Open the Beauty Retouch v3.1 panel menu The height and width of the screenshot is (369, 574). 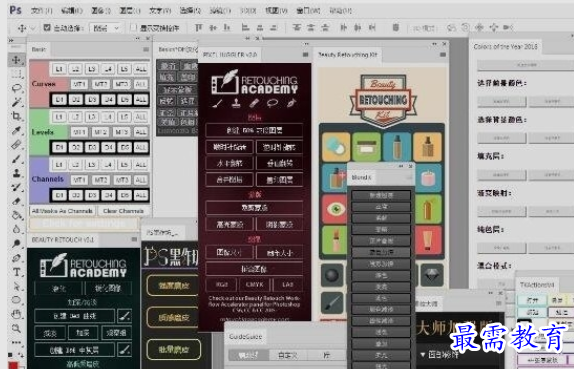[134, 239]
